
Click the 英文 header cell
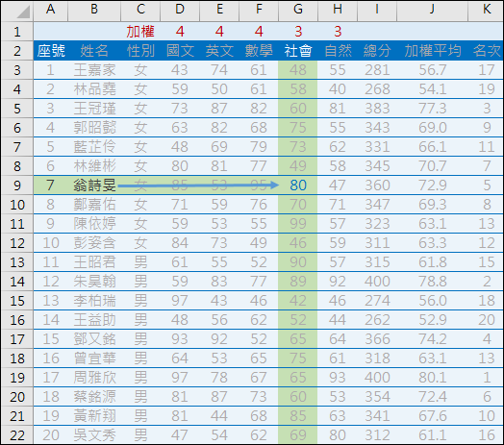pos(219,51)
